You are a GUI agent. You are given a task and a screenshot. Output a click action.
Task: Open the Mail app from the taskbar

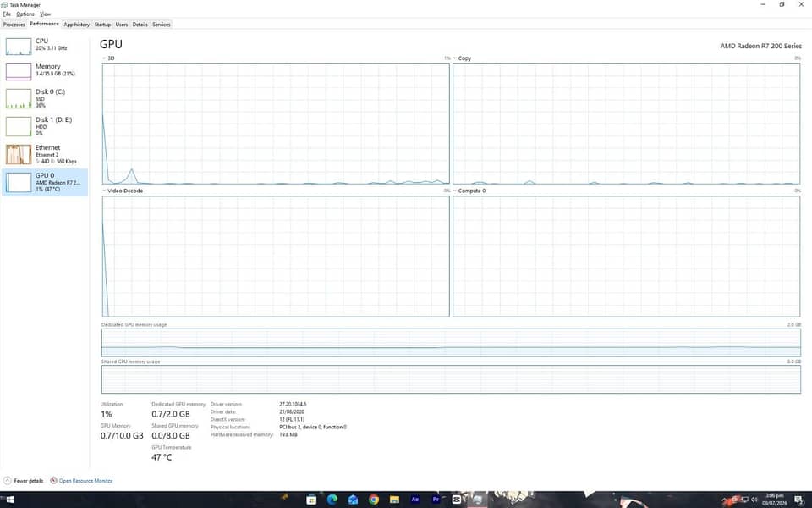(353, 500)
